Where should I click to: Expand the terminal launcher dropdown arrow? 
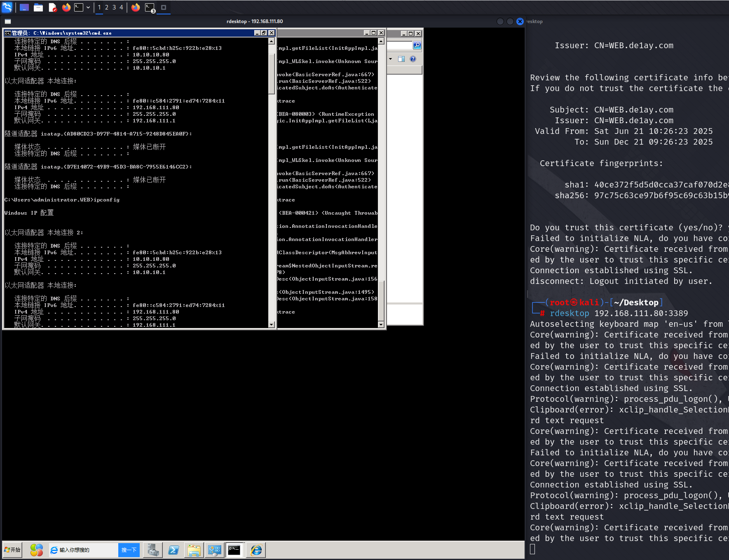click(88, 7)
